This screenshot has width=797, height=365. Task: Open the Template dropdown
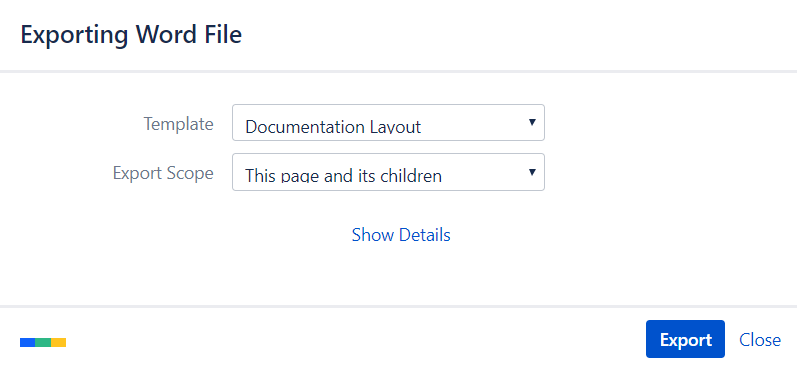click(388, 123)
